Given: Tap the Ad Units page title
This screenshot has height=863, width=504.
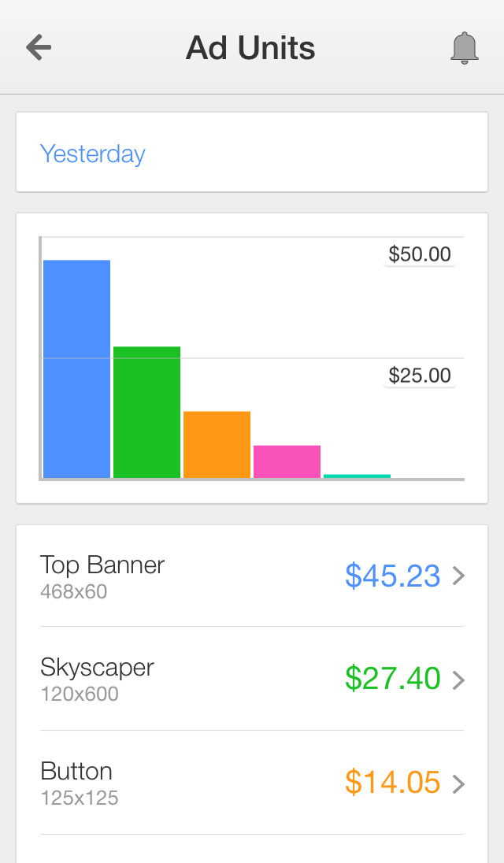Looking at the screenshot, I should (250, 48).
